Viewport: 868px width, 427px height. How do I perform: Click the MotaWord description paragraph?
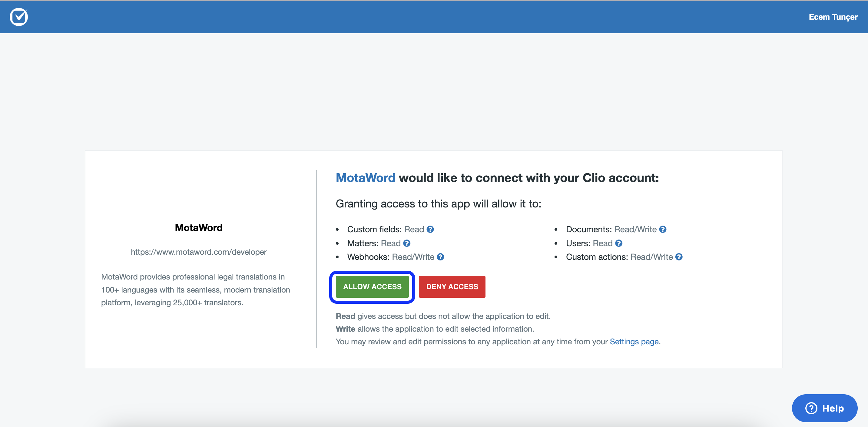[195, 290]
